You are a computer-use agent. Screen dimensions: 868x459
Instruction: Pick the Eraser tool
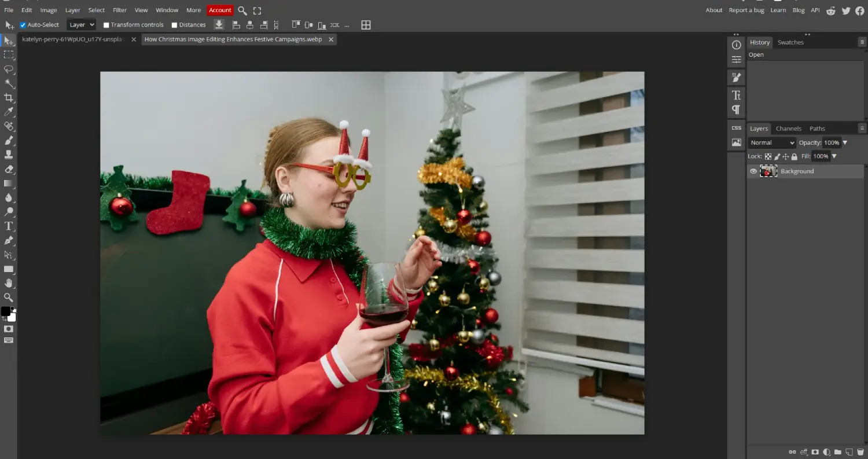[x=9, y=169]
